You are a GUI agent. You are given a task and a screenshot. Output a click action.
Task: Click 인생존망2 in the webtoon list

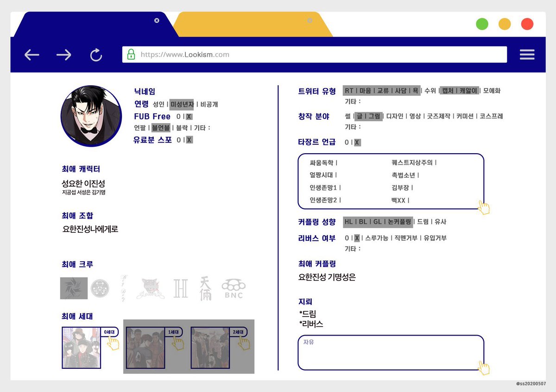[324, 200]
